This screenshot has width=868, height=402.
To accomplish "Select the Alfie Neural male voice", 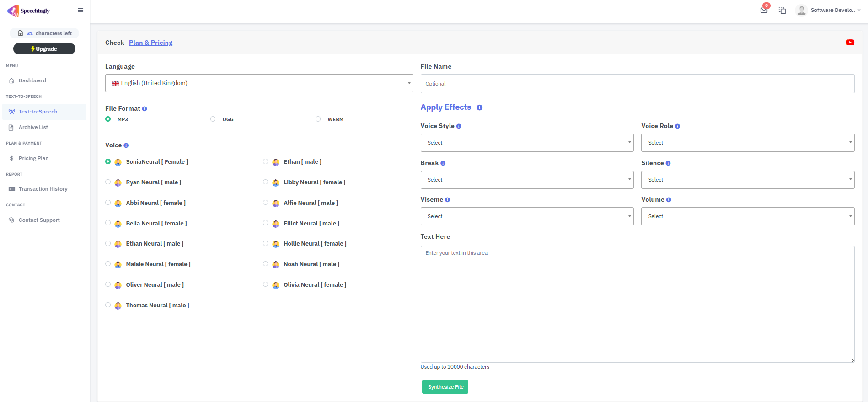I will 266,203.
